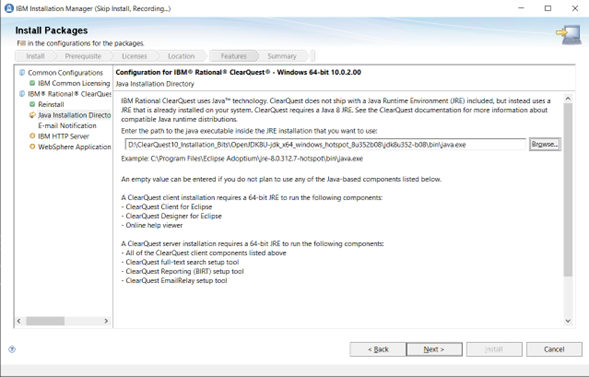Click the line 'ClearQuest Reporting (BIRT) setup tool'
Screen dimensions: 589x377
pos(183,271)
